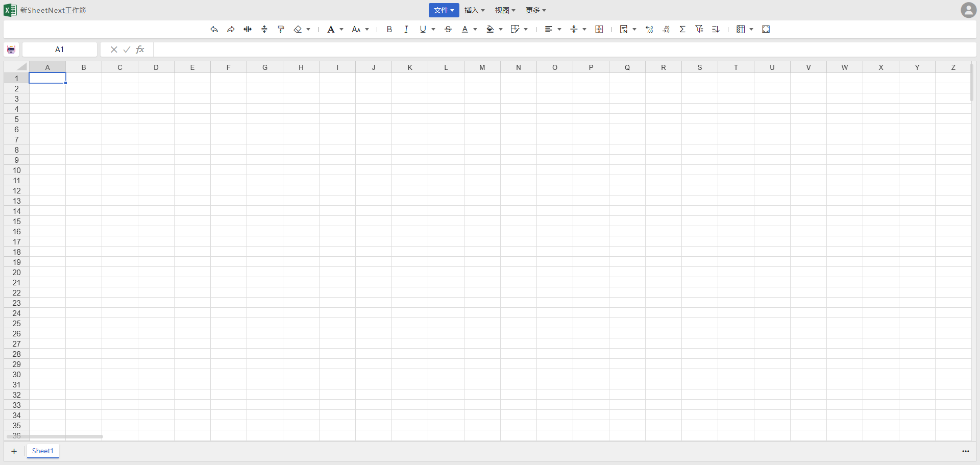Toggle italic formatting

[406, 30]
